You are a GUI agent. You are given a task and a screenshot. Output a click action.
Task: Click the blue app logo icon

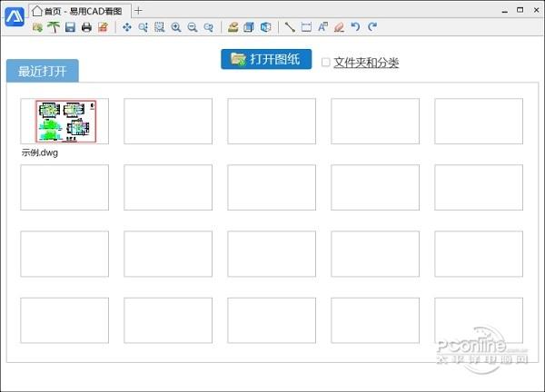point(15,16)
